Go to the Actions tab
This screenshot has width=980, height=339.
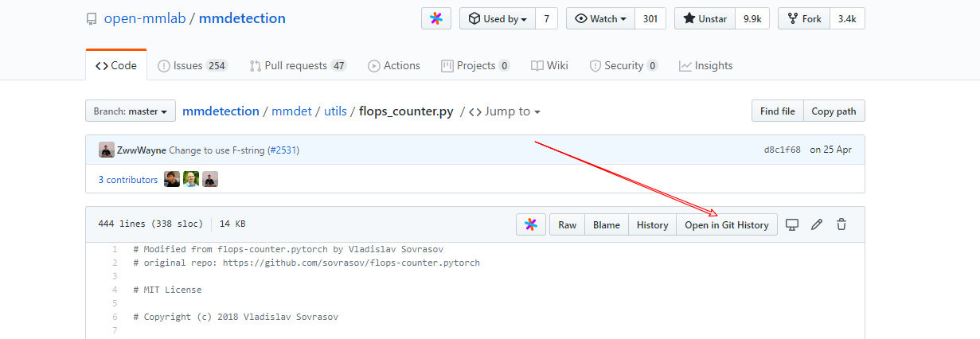click(x=394, y=65)
